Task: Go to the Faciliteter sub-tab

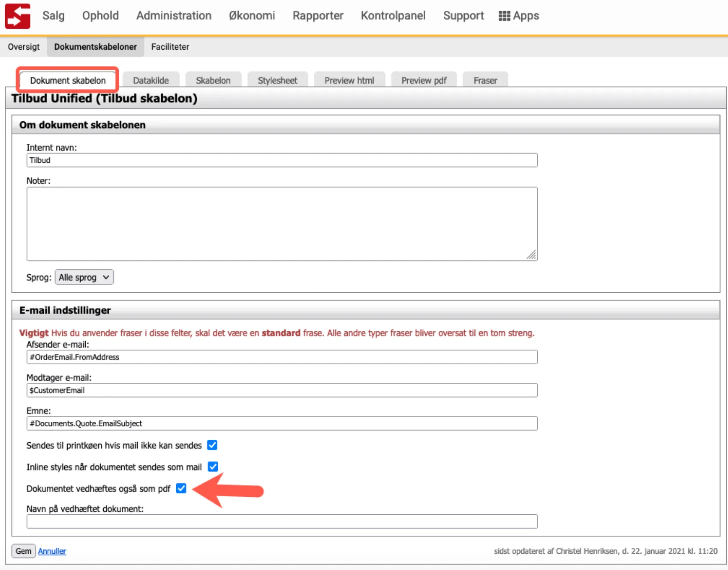Action: pos(170,47)
